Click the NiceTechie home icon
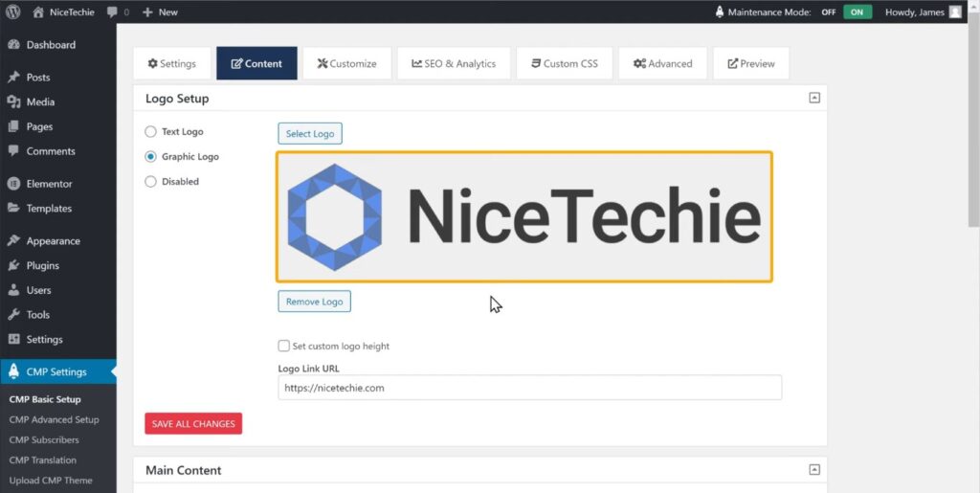The image size is (980, 493). (38, 11)
